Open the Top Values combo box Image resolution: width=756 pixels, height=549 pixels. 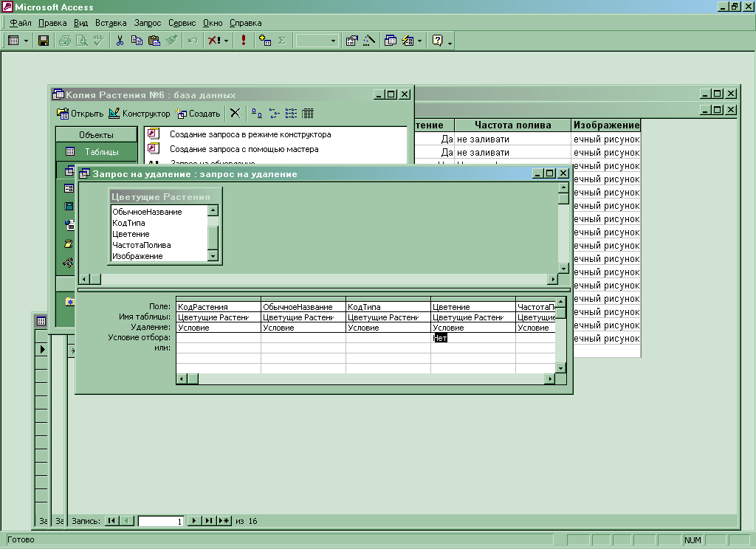click(333, 41)
